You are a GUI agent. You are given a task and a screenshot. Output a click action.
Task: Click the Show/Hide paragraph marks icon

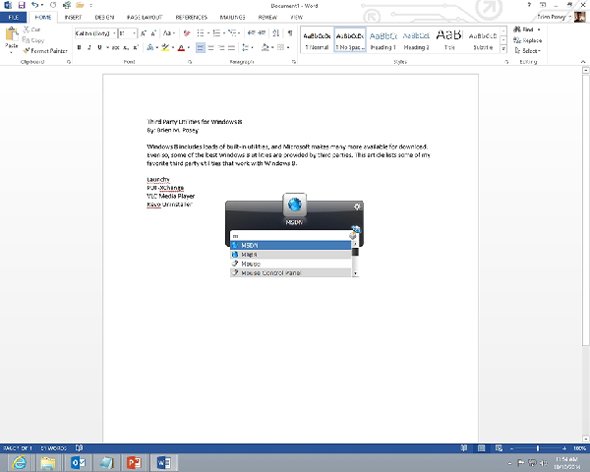tap(290, 33)
